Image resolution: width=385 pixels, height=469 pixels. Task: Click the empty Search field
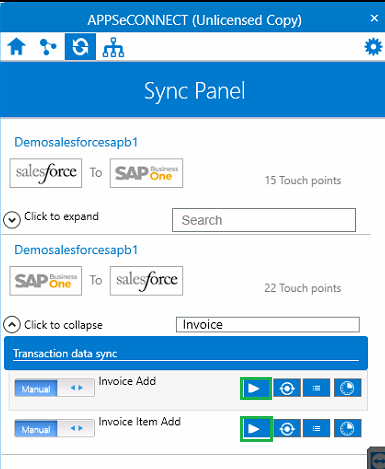(x=264, y=220)
